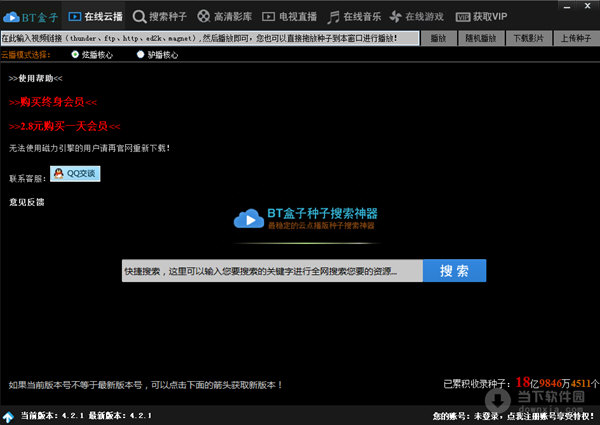Viewport: 600px width, 425px height.
Task: Click the 最新版本: 4.2.1 text
Action: pyautogui.click(x=120, y=415)
